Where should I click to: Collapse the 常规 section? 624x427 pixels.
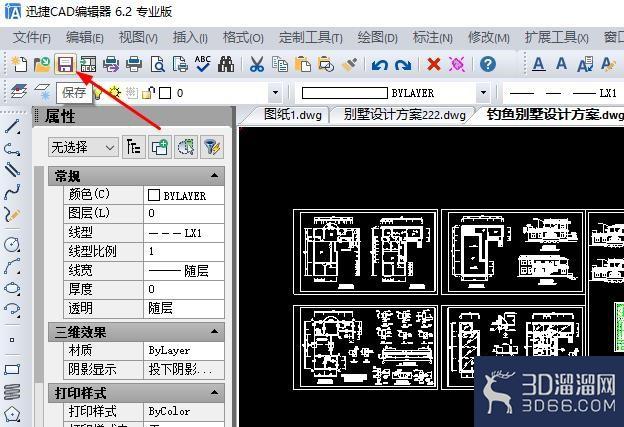214,175
